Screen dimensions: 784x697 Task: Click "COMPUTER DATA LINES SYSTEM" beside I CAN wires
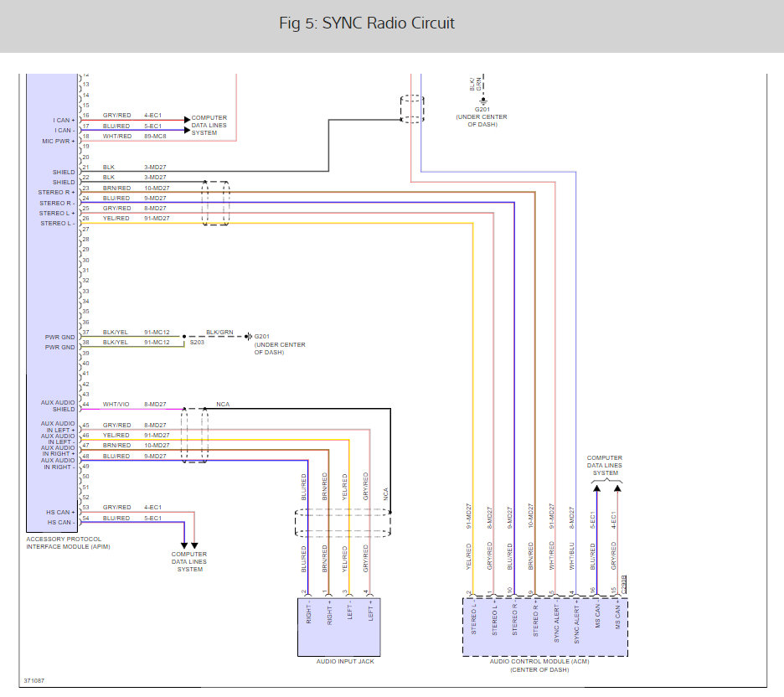[x=209, y=126]
